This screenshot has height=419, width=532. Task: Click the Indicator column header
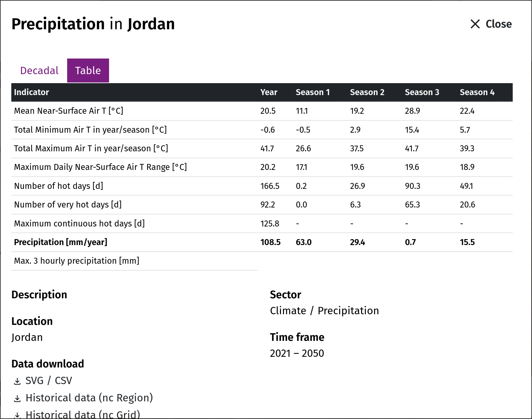tap(32, 92)
